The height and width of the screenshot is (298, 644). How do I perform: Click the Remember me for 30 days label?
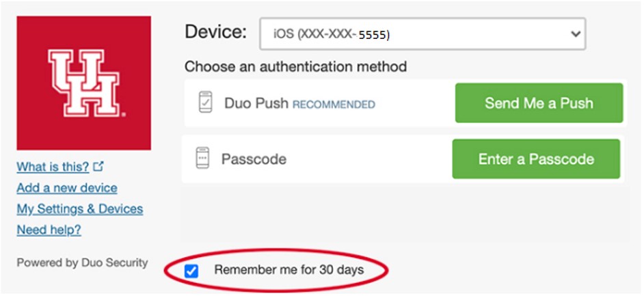point(289,270)
